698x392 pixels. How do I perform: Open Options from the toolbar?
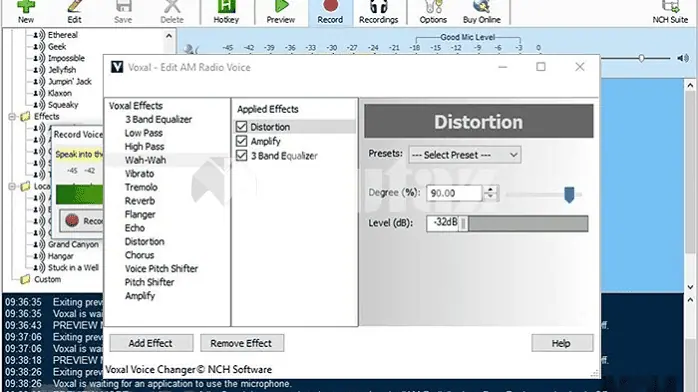(x=433, y=12)
